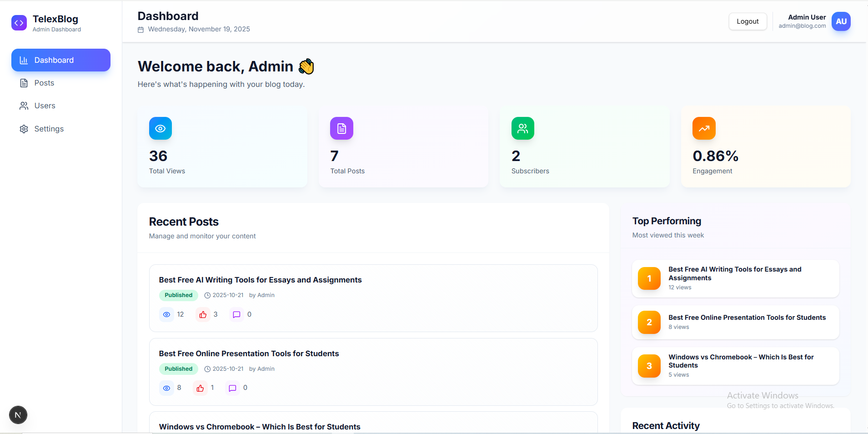The width and height of the screenshot is (868, 434).
Task: Click the orange trending icon on Engagement card
Action: [704, 128]
